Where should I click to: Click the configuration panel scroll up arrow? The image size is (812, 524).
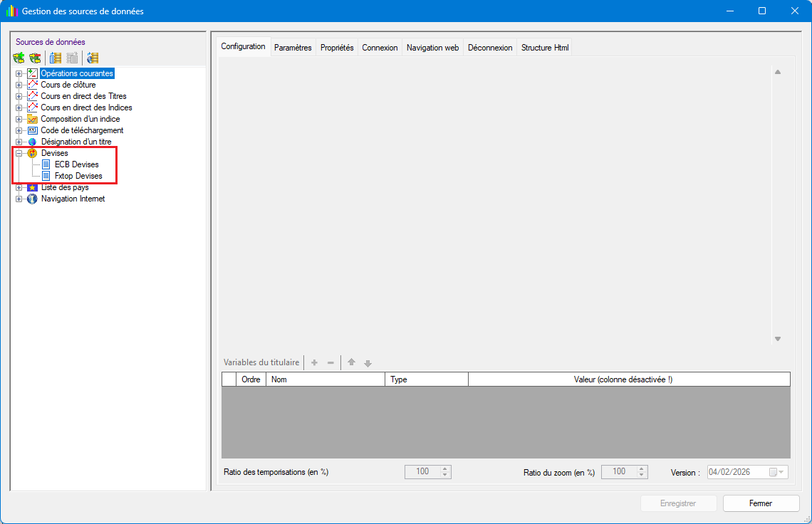click(778, 72)
